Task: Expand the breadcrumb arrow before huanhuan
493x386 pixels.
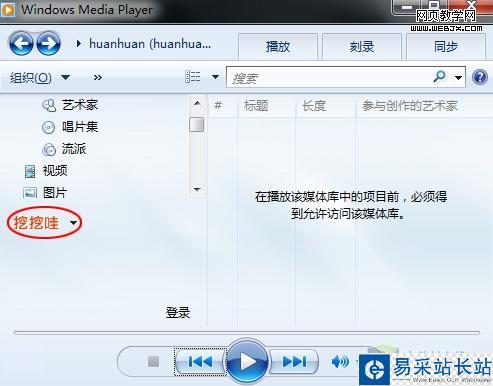Action: click(79, 44)
